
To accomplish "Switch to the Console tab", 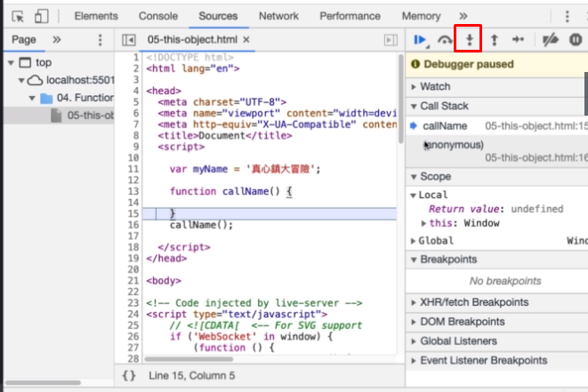I will (x=158, y=16).
